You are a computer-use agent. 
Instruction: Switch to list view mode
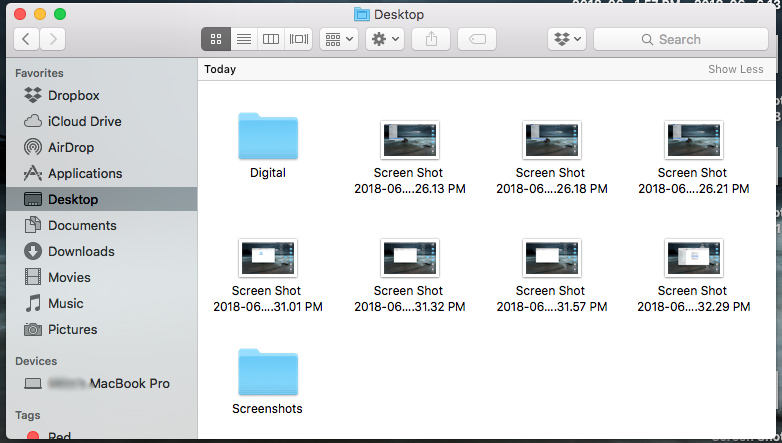[244, 39]
